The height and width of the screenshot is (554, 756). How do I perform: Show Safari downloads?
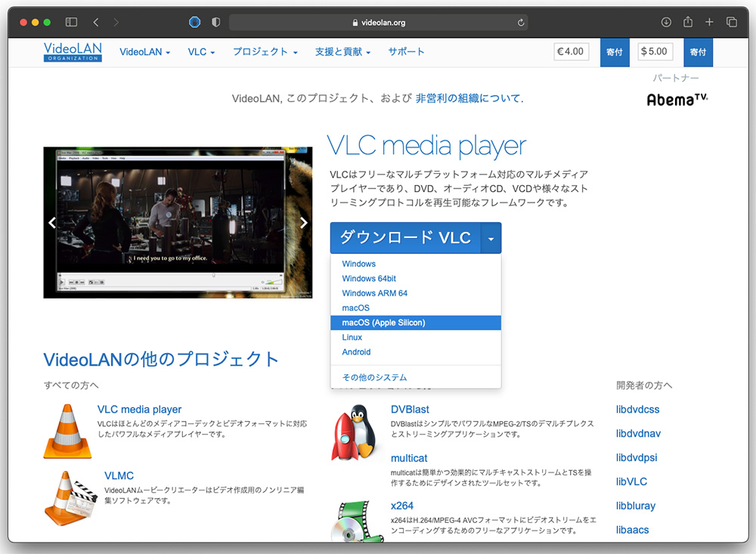click(666, 22)
